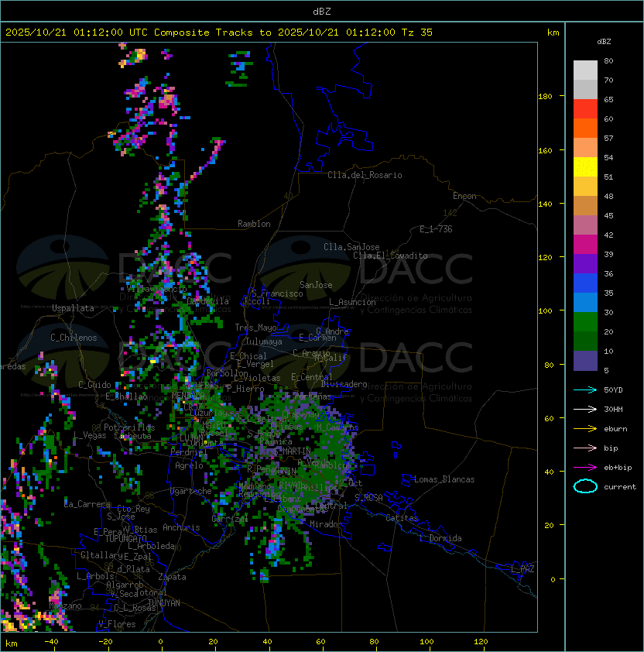This screenshot has height=652, width=644.
Task: Click the C_Chilenos map label
Action: click(74, 338)
